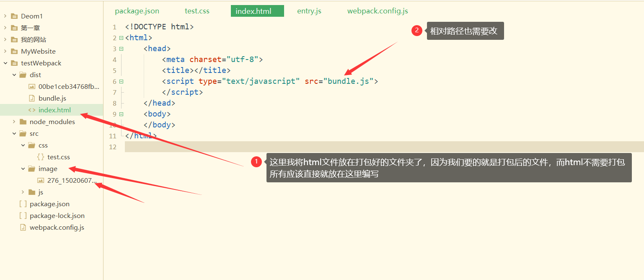Click the js folder icon
The height and width of the screenshot is (280, 644).
(32, 192)
